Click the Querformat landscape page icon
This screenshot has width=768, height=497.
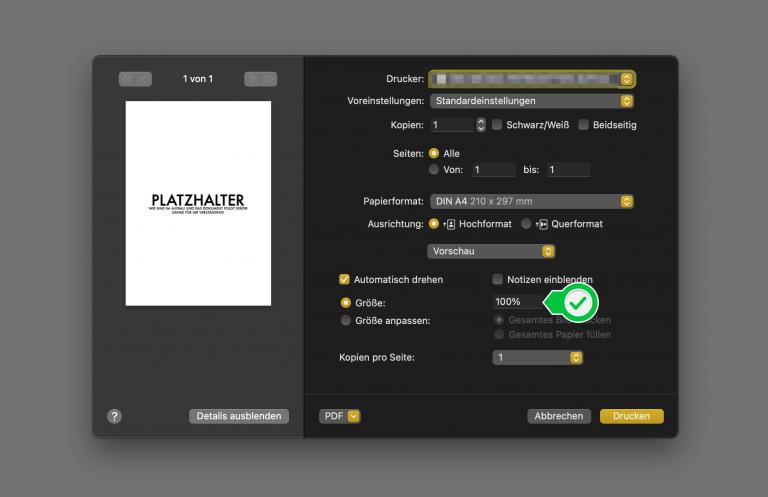point(542,224)
